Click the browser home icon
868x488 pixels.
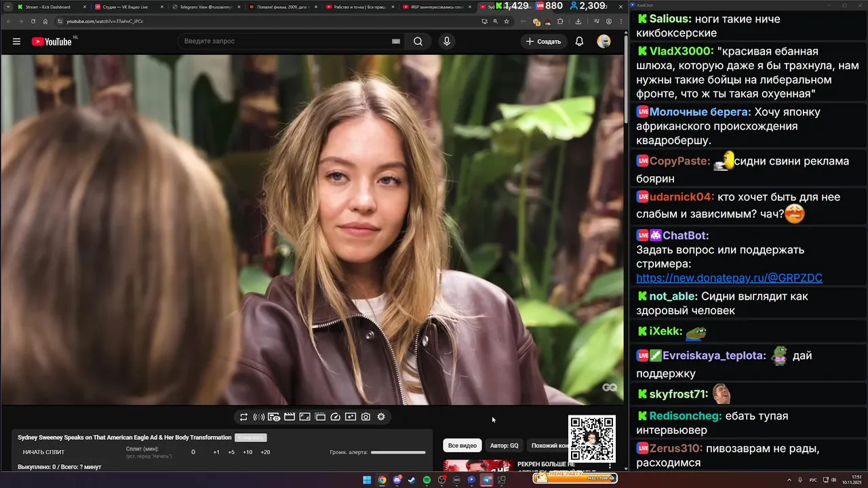pos(45,21)
